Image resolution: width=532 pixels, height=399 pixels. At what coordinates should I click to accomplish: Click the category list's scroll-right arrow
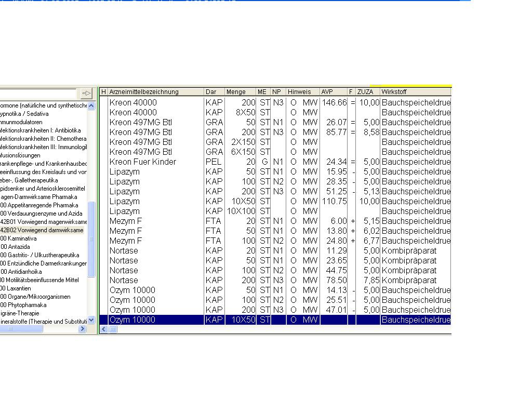[x=82, y=328]
